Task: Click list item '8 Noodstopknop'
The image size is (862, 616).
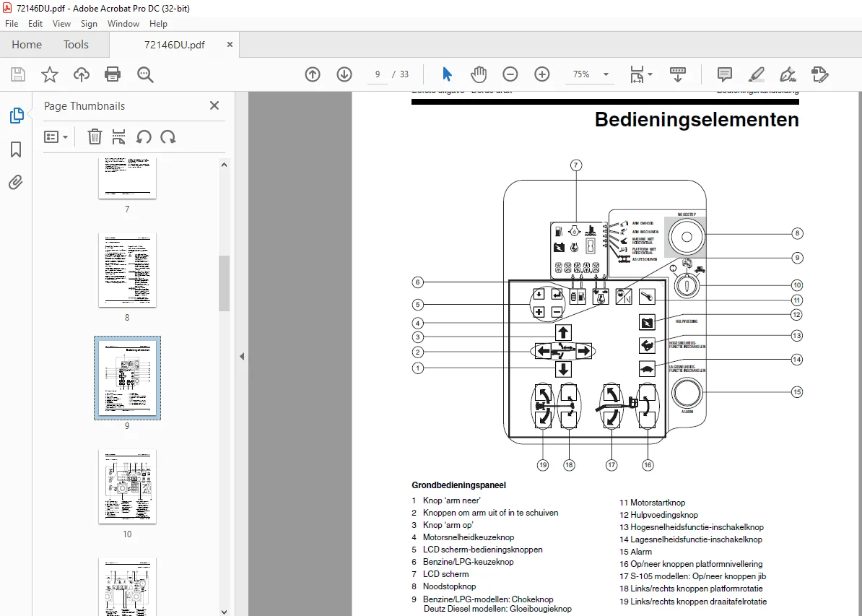Action: 444,586
